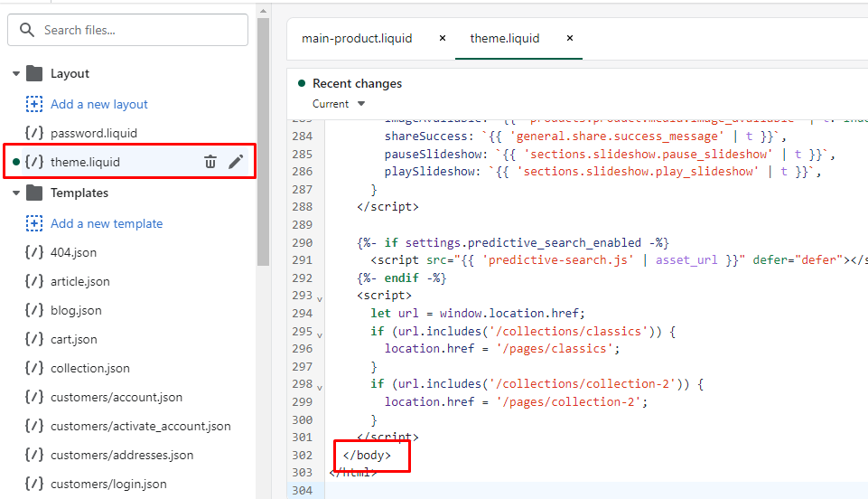
Task: Close the main-product.liquid tab
Action: click(442, 38)
